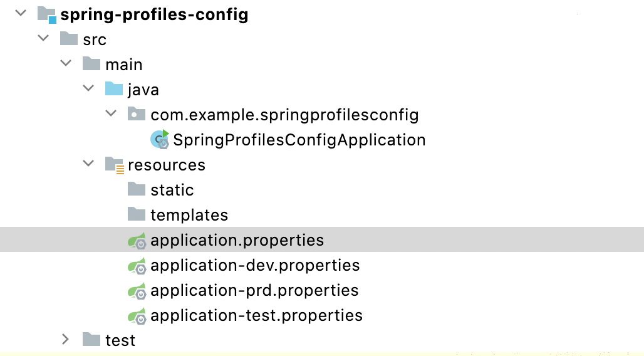The width and height of the screenshot is (644, 356).
Task: Click the java source folder icon
Action: 114,89
